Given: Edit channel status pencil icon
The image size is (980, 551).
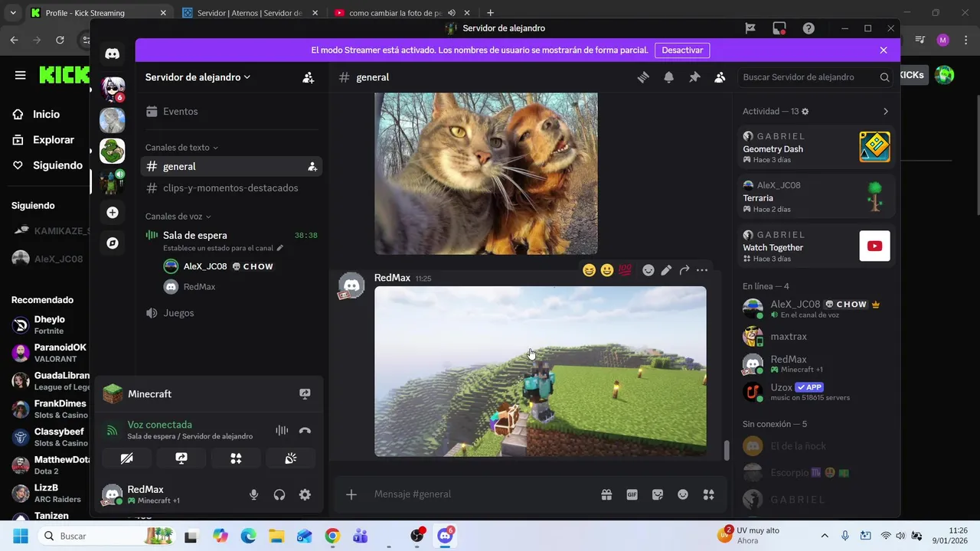Looking at the screenshot, I should tap(279, 248).
